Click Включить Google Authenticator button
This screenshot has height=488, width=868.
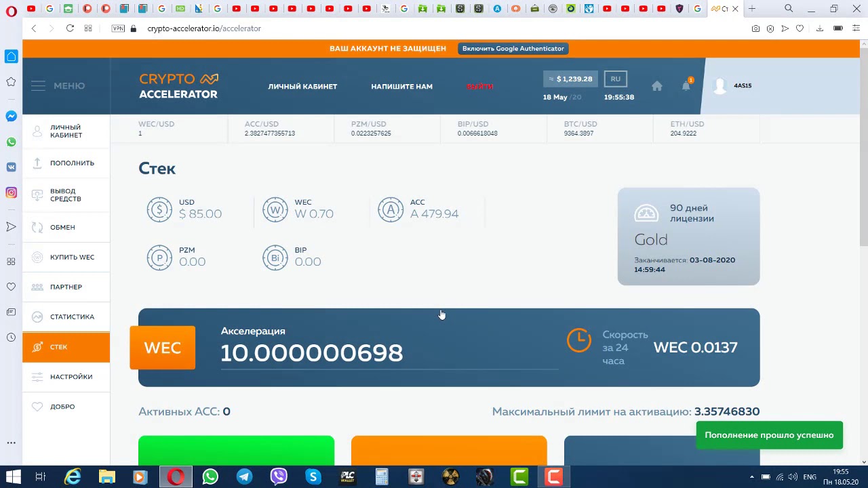click(x=513, y=48)
